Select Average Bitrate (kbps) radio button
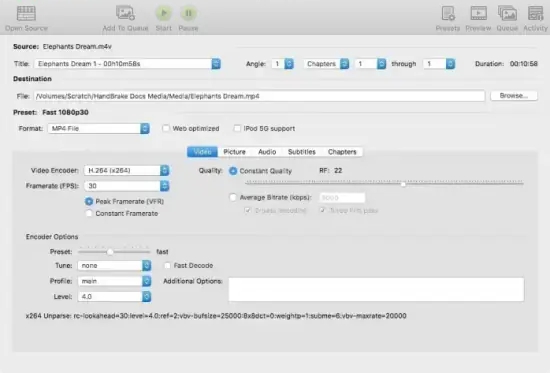This screenshot has height=373, width=550. (233, 197)
